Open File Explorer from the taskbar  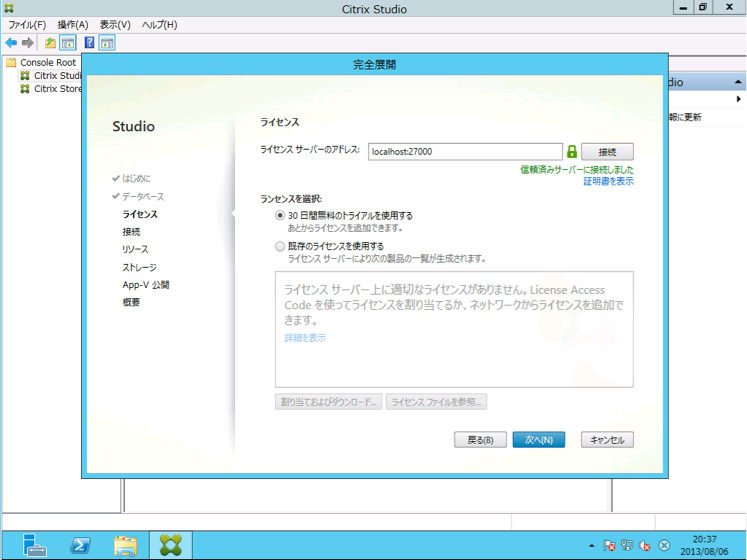click(125, 545)
